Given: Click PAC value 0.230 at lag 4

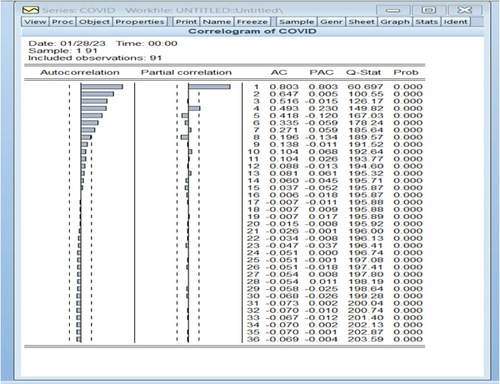Looking at the screenshot, I should [x=323, y=108].
